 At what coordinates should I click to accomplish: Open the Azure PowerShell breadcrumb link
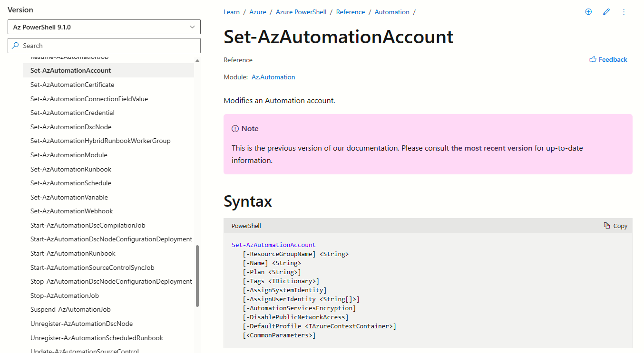tap(301, 12)
